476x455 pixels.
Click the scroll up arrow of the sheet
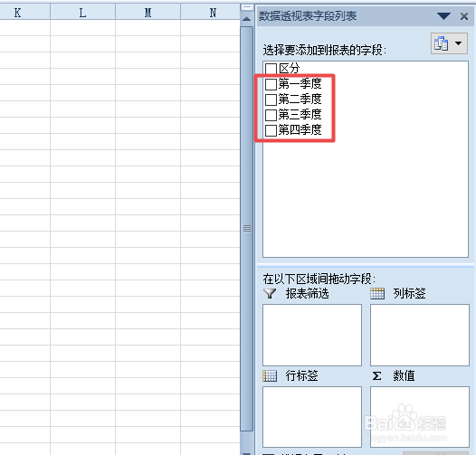(x=247, y=19)
